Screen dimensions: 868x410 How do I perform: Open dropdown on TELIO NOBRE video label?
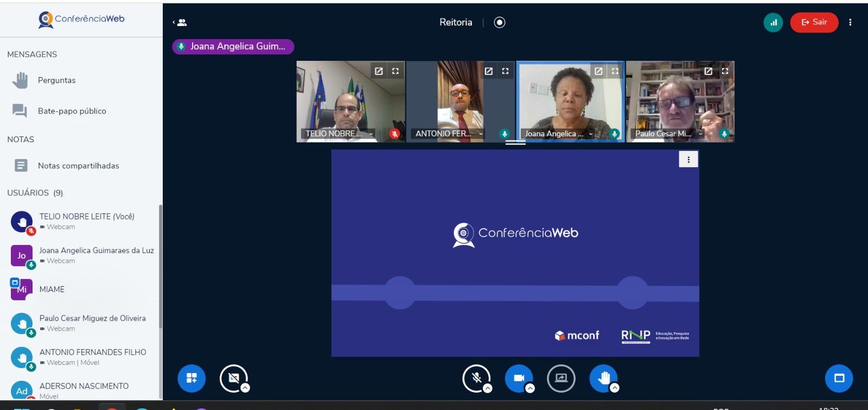[x=371, y=134]
